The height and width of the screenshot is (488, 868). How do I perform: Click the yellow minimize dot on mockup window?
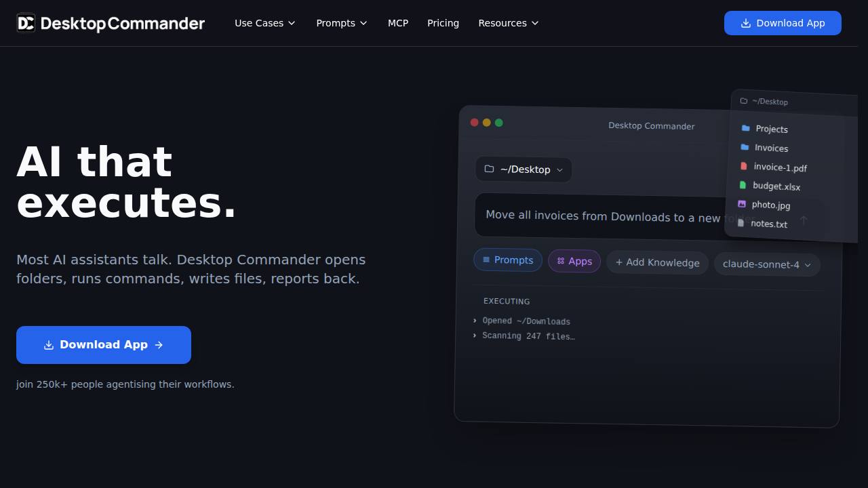[x=487, y=123]
